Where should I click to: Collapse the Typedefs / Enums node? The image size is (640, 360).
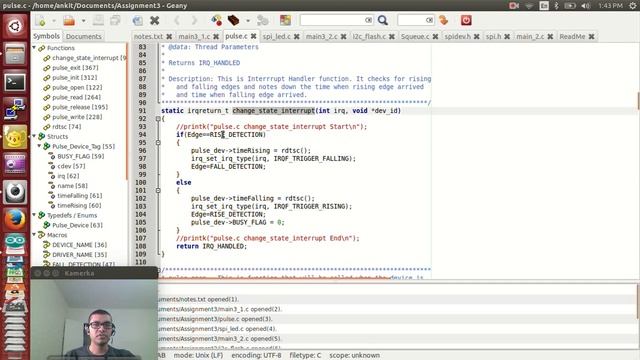click(x=34, y=215)
